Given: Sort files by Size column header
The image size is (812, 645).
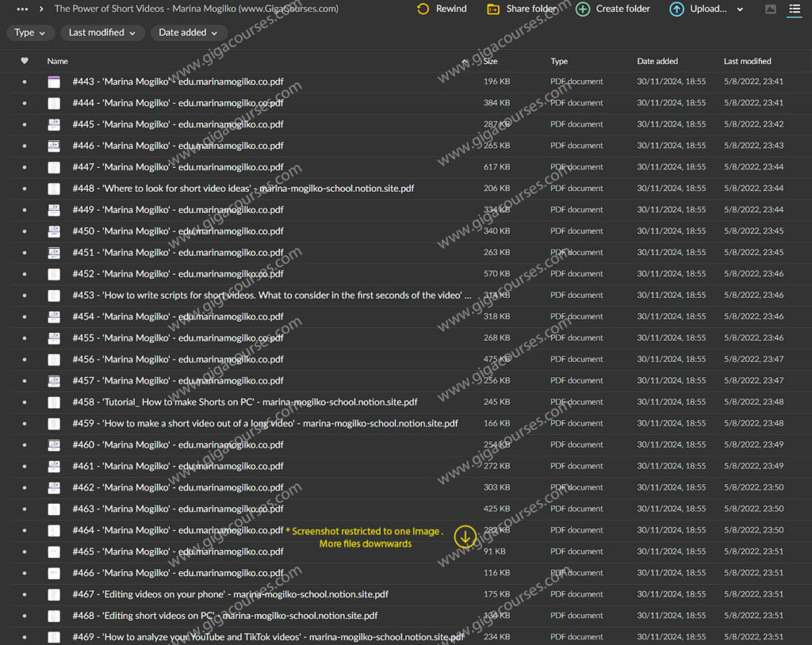Looking at the screenshot, I should [490, 61].
